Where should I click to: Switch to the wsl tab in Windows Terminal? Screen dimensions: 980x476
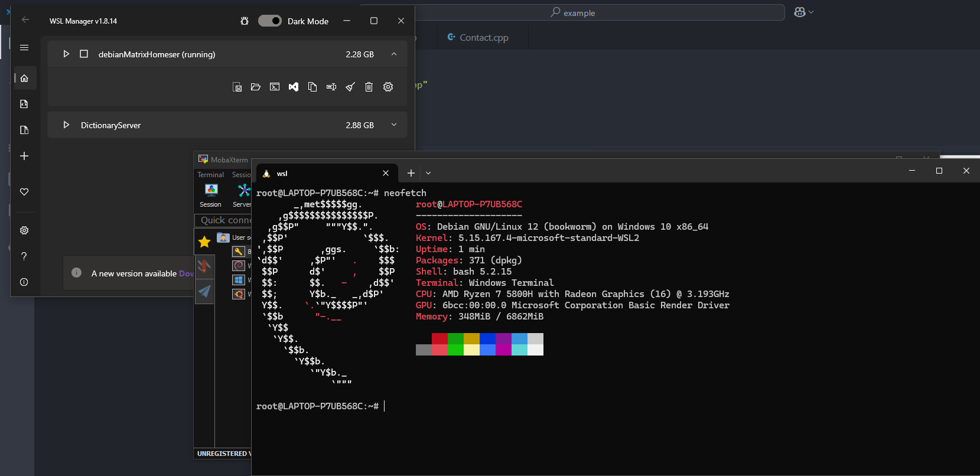326,173
